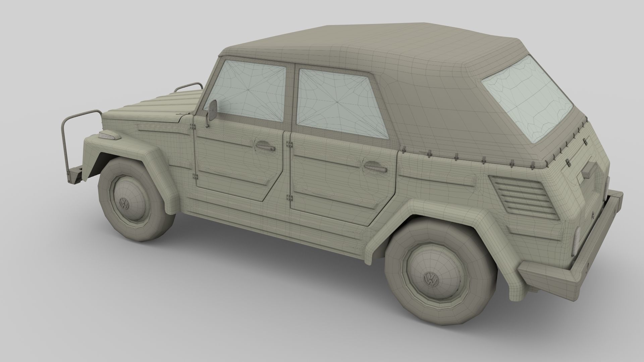Click the VW emblem on front wheel hubcap

click(124, 203)
